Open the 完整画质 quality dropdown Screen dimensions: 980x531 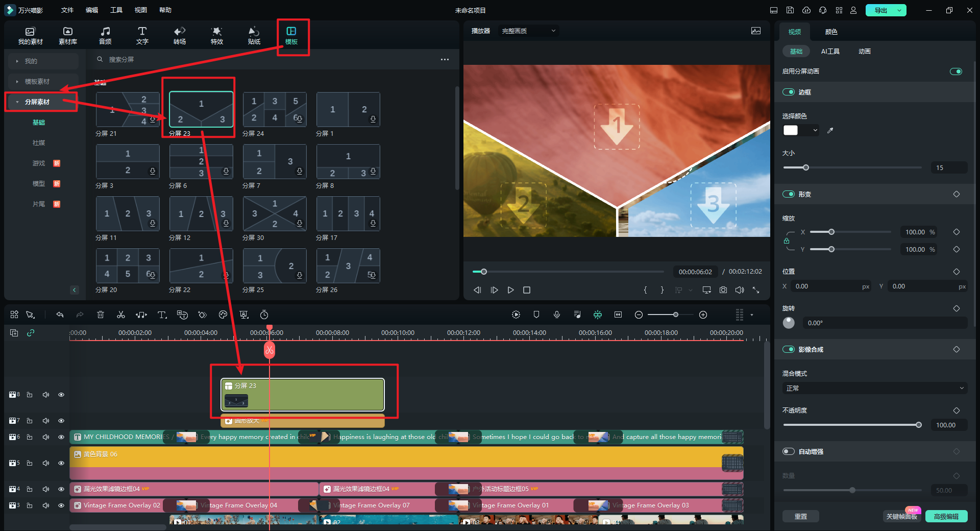click(528, 31)
